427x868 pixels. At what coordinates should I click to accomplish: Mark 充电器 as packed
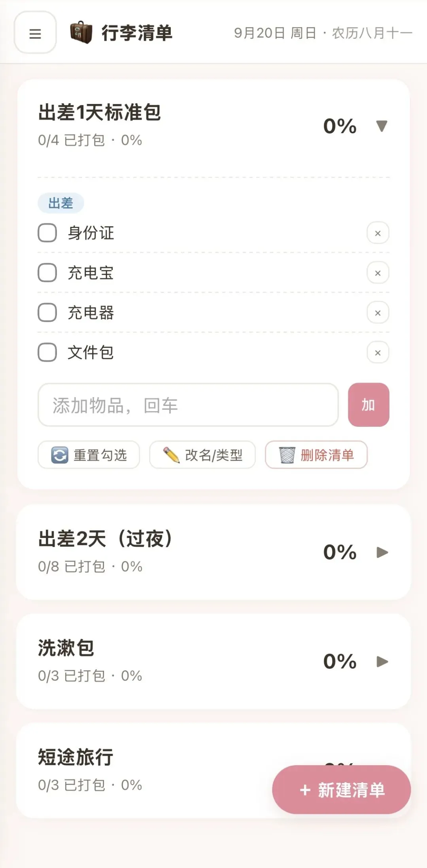click(47, 313)
